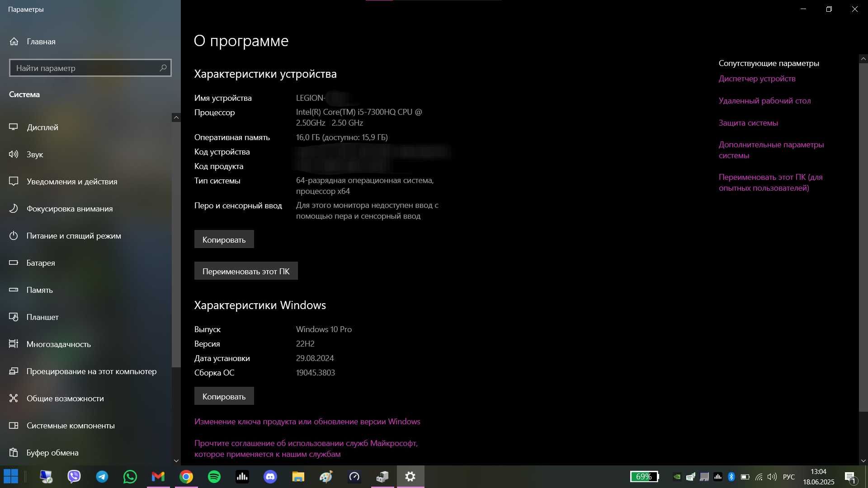Open File Explorer from the taskbar
The image size is (868, 488).
point(298,477)
